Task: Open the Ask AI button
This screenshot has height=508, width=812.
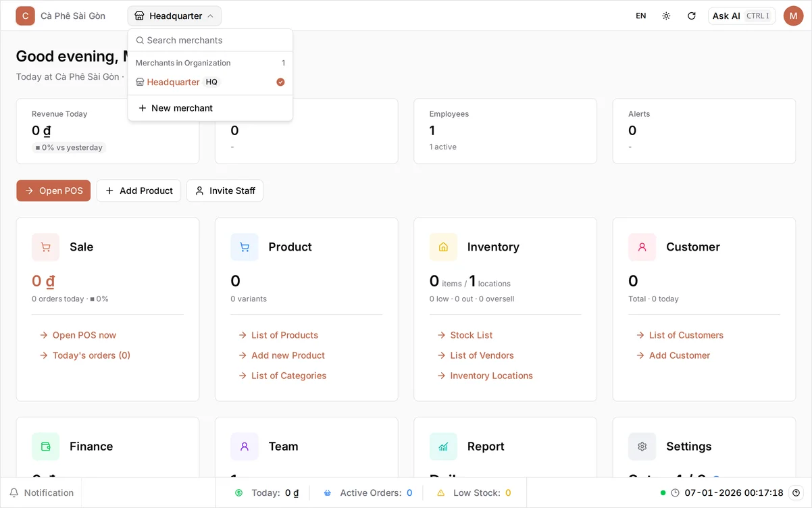Action: (742, 16)
